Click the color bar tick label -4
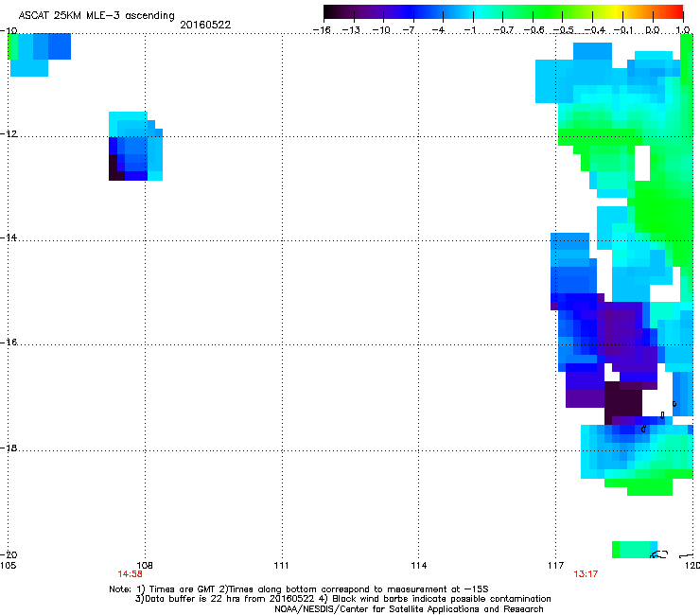Screen dimensions: 700x615 (x=438, y=30)
